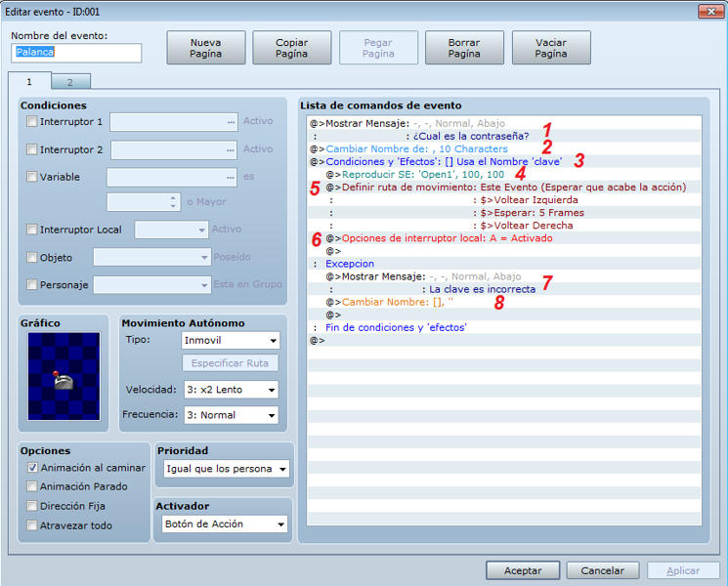Select the '$>Voltear Izquierda' line
Viewport: 728px width, 586px height.
tap(504, 200)
